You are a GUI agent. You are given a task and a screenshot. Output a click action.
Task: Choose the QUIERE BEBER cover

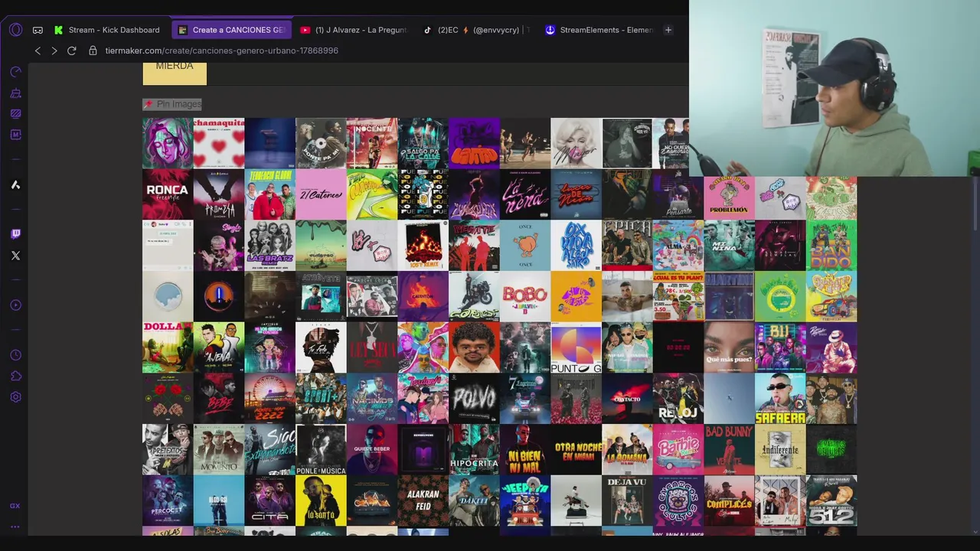pyautogui.click(x=372, y=450)
